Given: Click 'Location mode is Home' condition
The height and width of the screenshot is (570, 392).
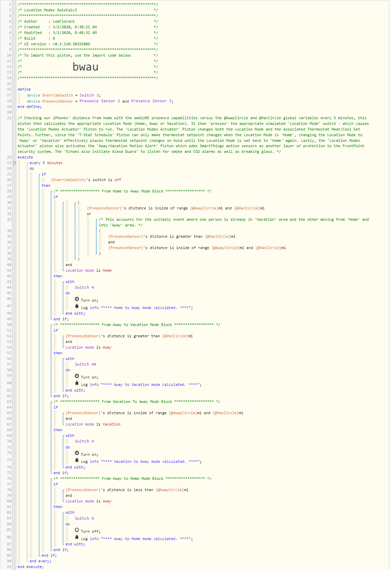Looking at the screenshot, I should (89, 270).
